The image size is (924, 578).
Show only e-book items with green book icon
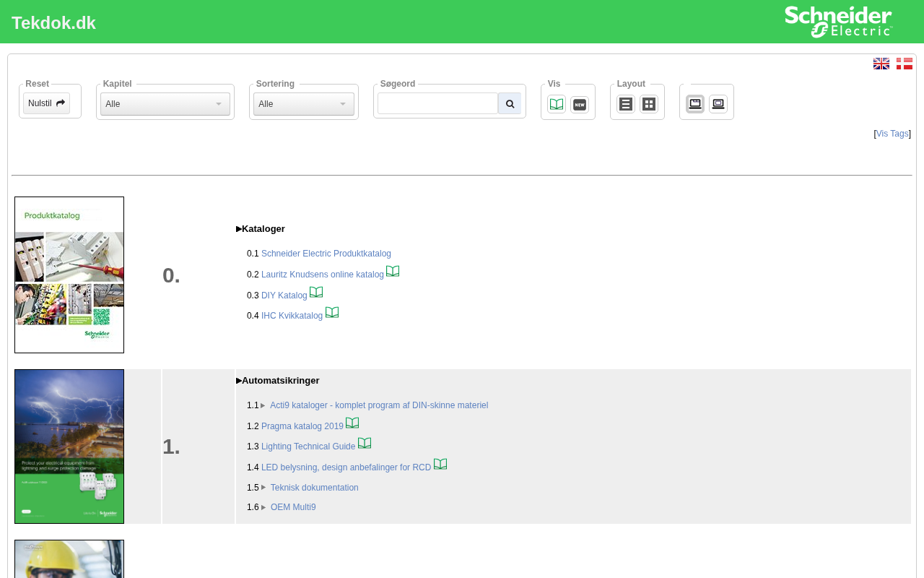coord(557,104)
